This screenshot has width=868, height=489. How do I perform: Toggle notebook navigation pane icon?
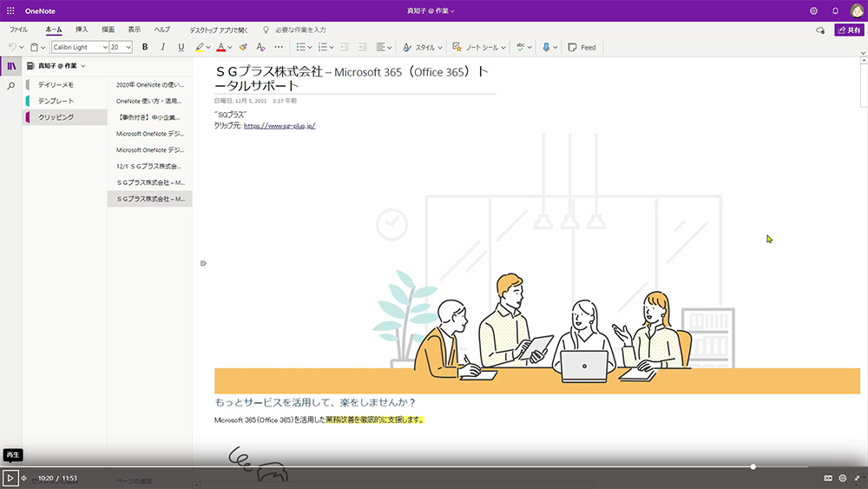11,66
